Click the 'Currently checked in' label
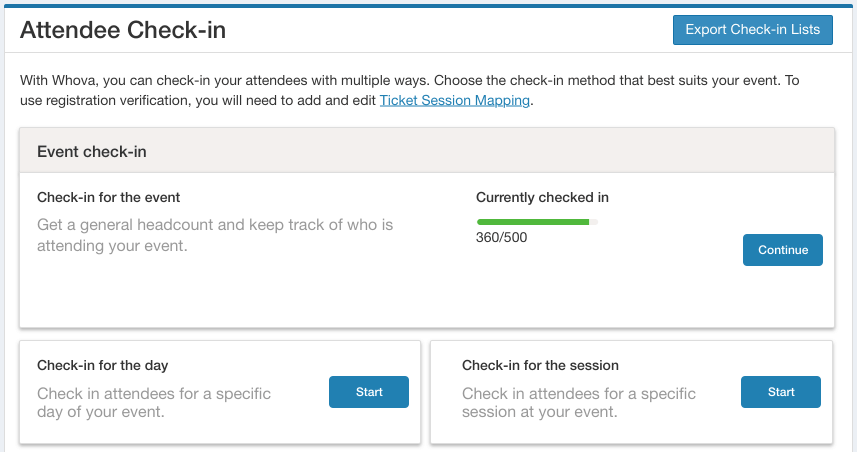857x452 pixels. coord(542,197)
